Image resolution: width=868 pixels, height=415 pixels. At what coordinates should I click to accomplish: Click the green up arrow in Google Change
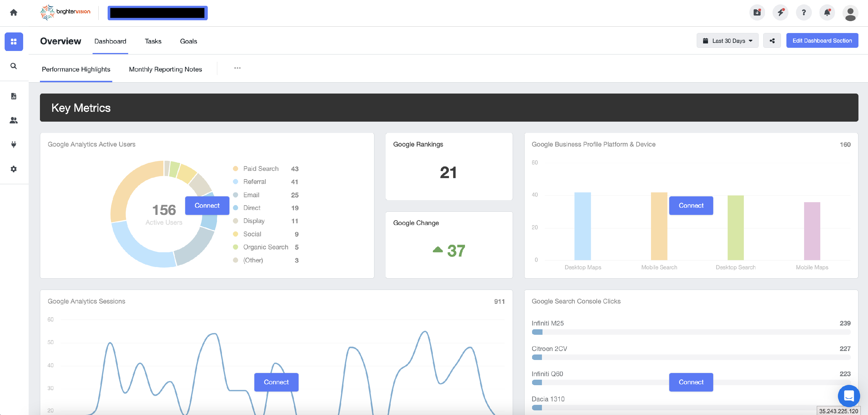pos(438,250)
